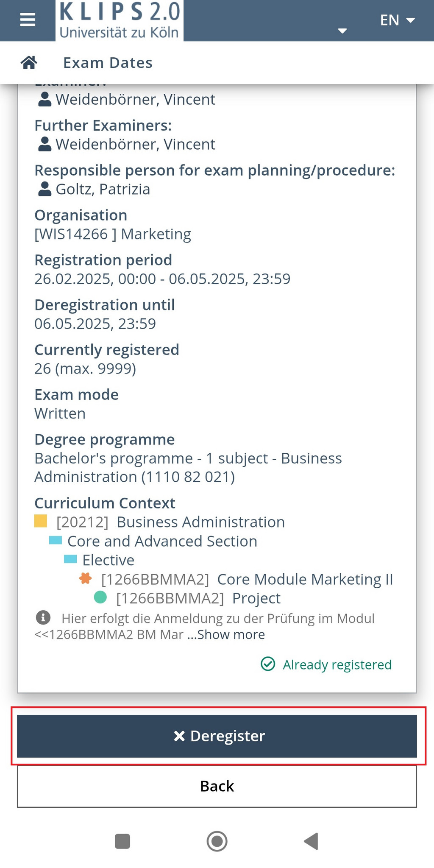
Task: Tap Android home circle navigation button
Action: coord(217,841)
